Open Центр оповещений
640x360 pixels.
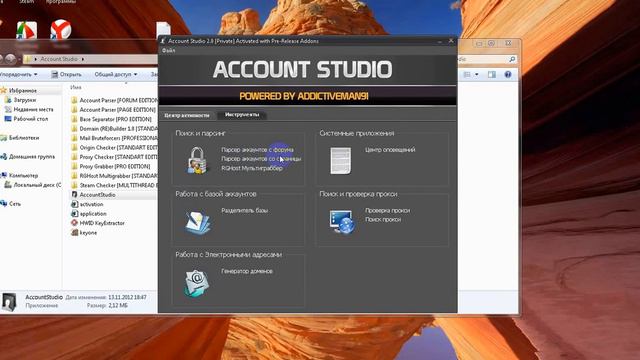coord(390,150)
